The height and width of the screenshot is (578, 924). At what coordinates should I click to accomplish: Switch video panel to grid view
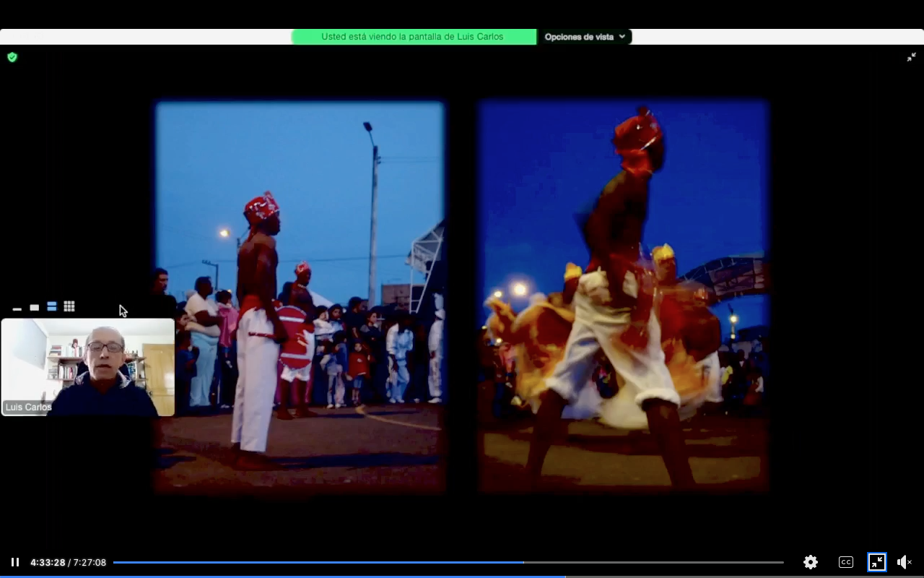[69, 307]
